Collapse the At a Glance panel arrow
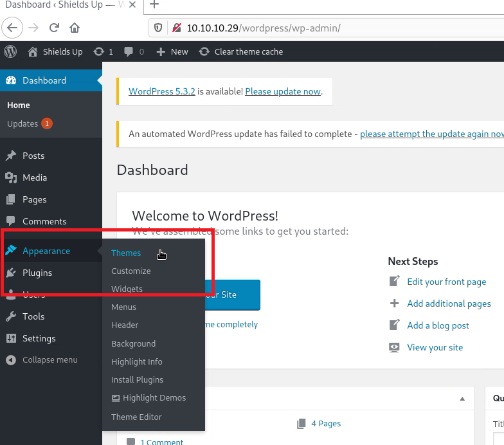Viewport: 504px width, 445px height. [462, 399]
